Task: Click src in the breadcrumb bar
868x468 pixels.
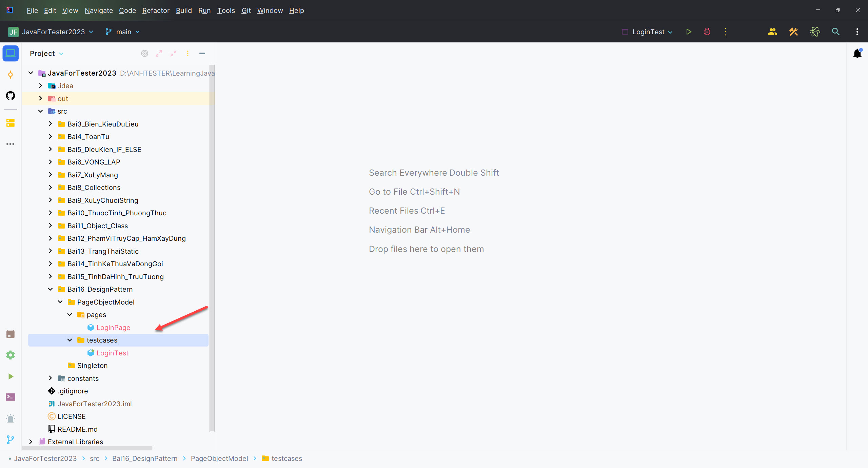Action: click(95, 459)
